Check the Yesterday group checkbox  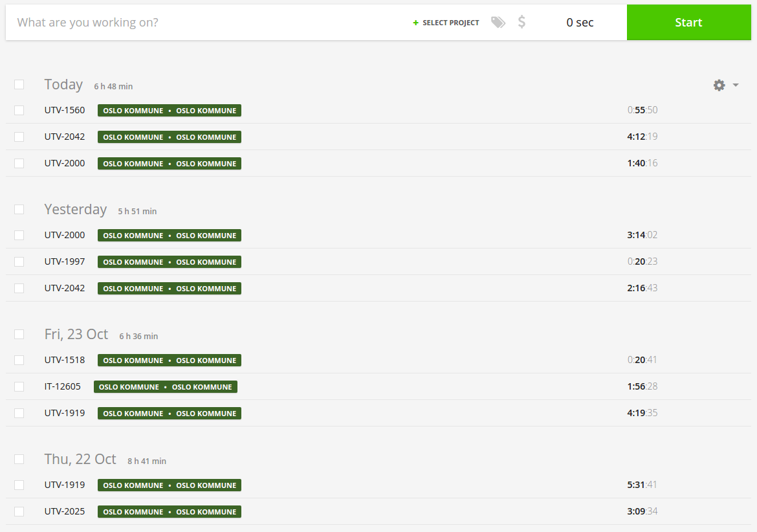pos(19,210)
